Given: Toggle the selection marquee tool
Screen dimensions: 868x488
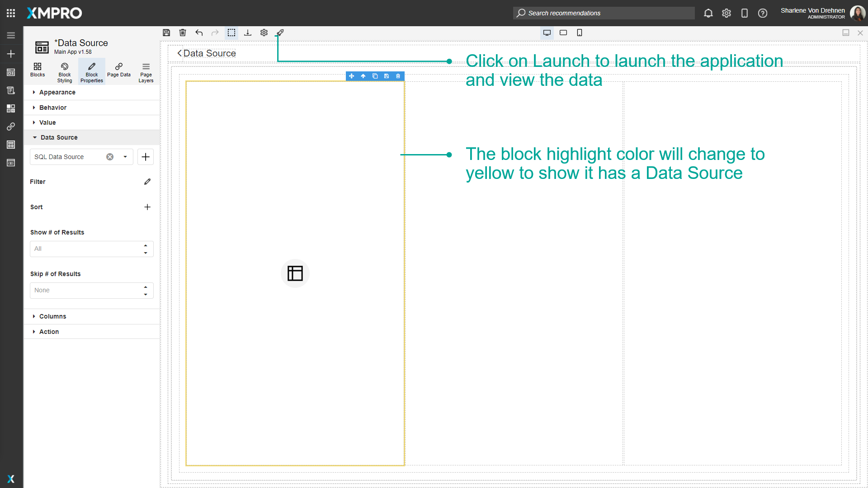Looking at the screenshot, I should click(x=231, y=33).
